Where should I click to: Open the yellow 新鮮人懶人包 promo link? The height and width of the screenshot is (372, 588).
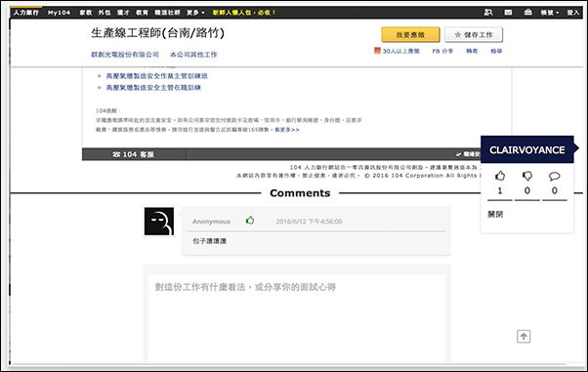click(x=244, y=13)
